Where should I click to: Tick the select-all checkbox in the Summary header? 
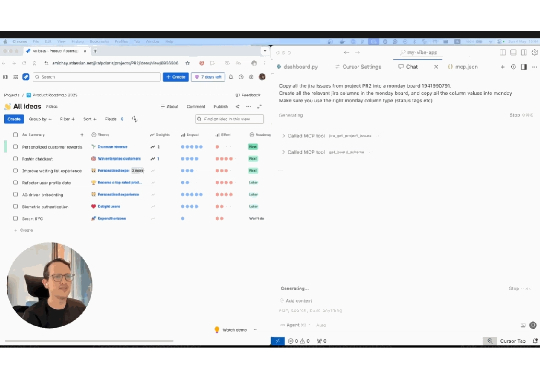pos(15,135)
